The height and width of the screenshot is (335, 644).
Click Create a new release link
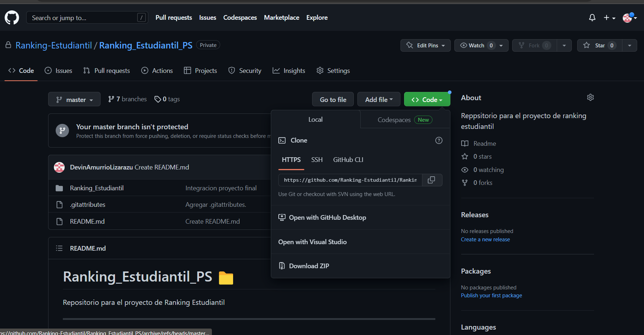485,239
